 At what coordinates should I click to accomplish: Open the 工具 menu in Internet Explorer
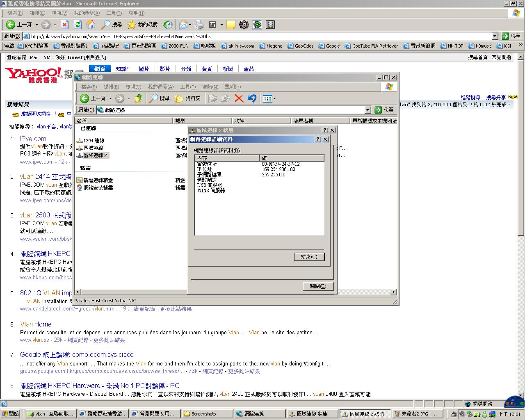coord(114,13)
